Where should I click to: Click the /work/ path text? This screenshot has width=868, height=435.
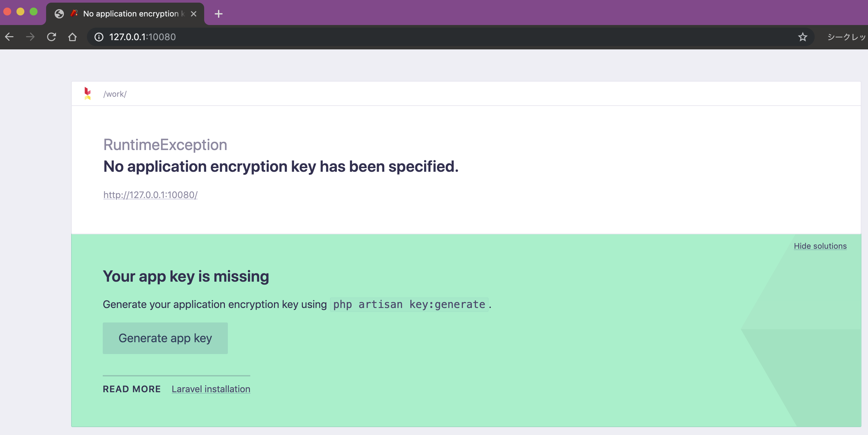[x=115, y=94]
